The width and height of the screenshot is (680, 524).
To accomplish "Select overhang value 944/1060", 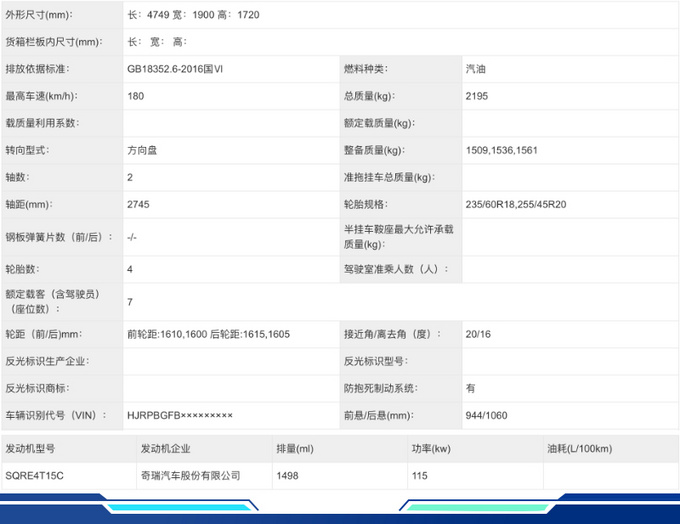I will click(487, 416).
